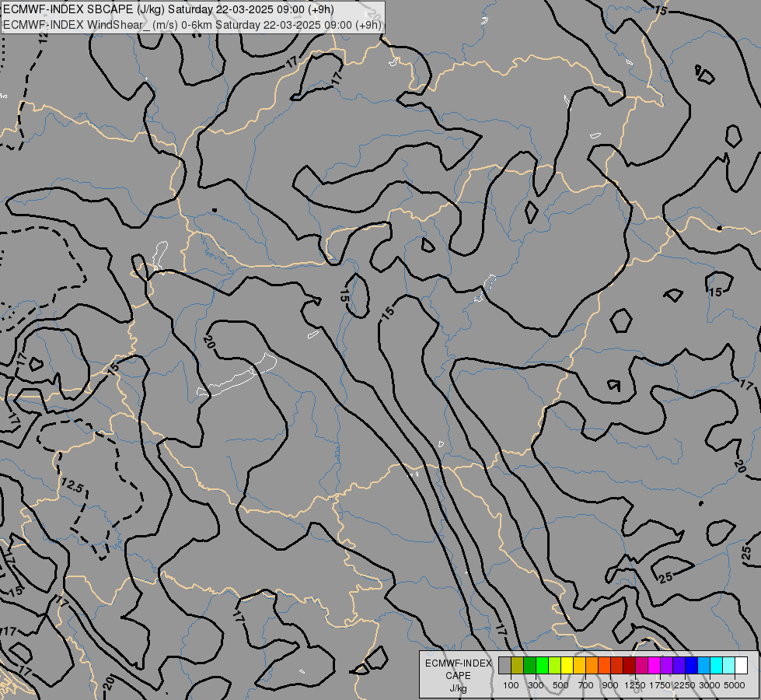
Task: Click the 'ECMWF-INDEX' text in legend box
Action: 459,663
